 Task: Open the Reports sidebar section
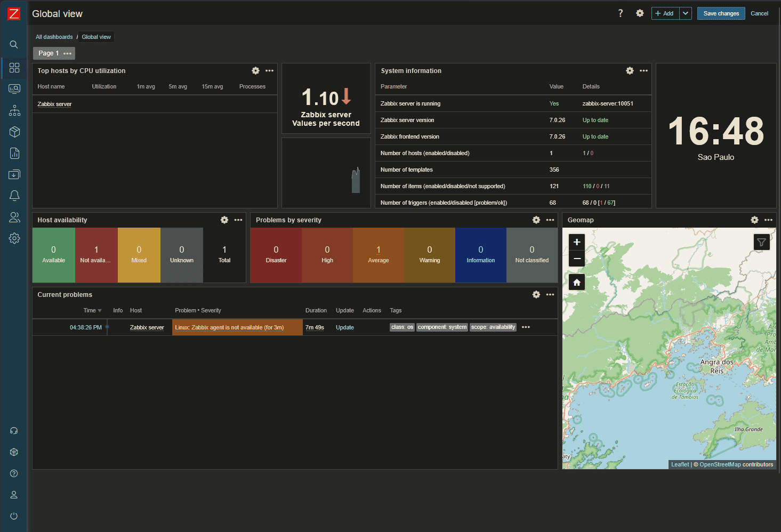(x=14, y=153)
